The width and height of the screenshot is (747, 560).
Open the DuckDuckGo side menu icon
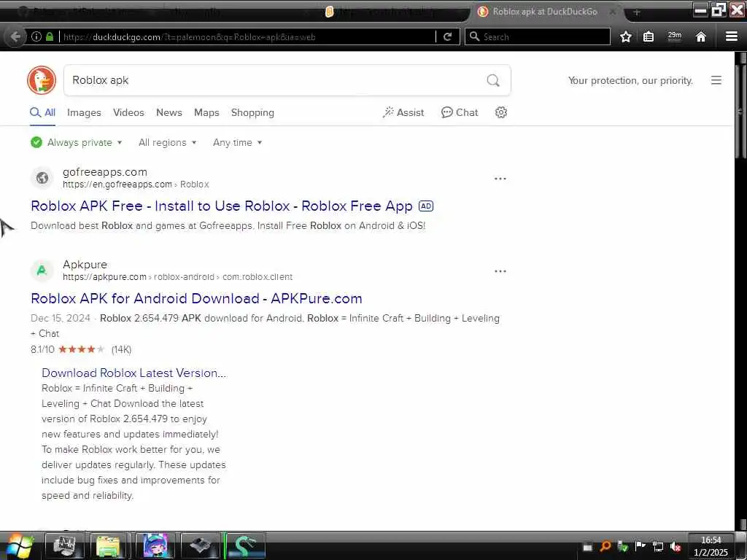[x=716, y=80]
